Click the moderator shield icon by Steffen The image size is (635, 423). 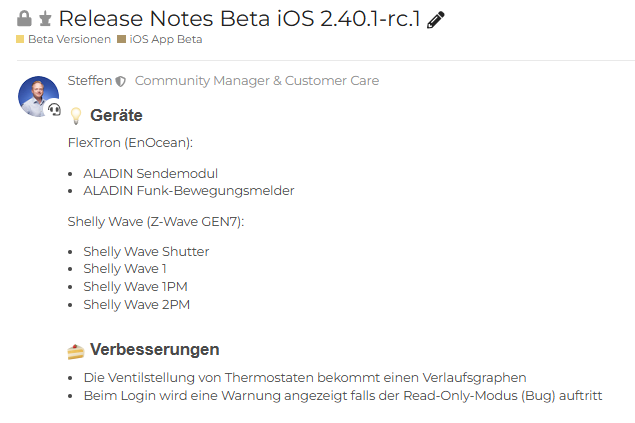121,81
